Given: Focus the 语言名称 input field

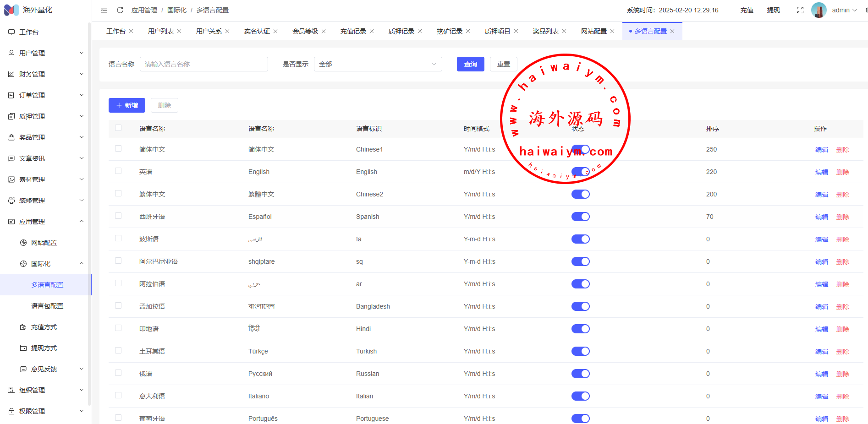Looking at the screenshot, I should coord(203,64).
